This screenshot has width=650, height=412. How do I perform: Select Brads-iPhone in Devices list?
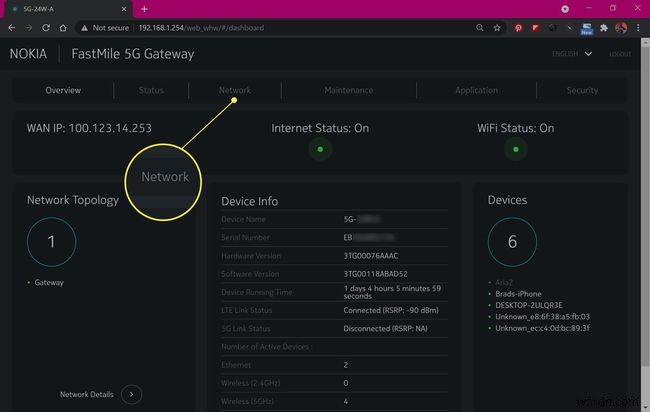click(x=518, y=293)
